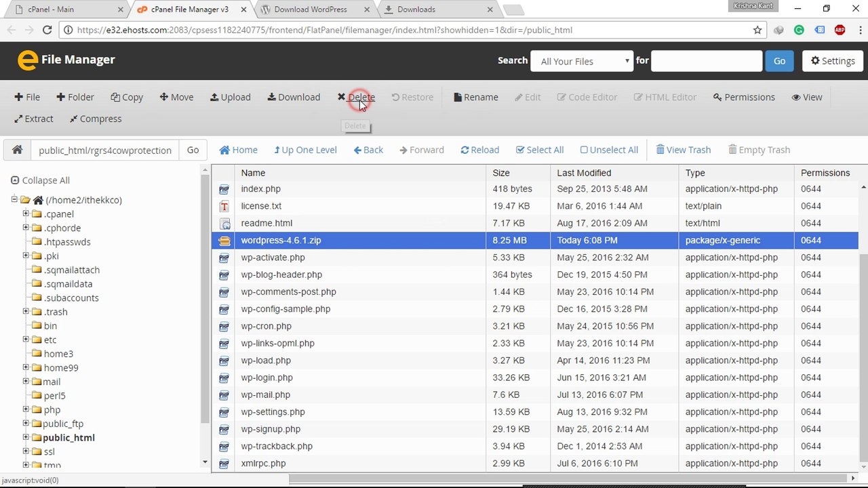The height and width of the screenshot is (488, 868).
Task: Click the blue Go search button
Action: 779,61
